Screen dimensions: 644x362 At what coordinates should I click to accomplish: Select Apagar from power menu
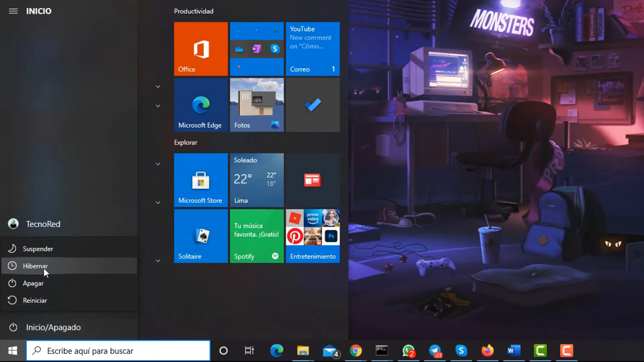[69, 283]
